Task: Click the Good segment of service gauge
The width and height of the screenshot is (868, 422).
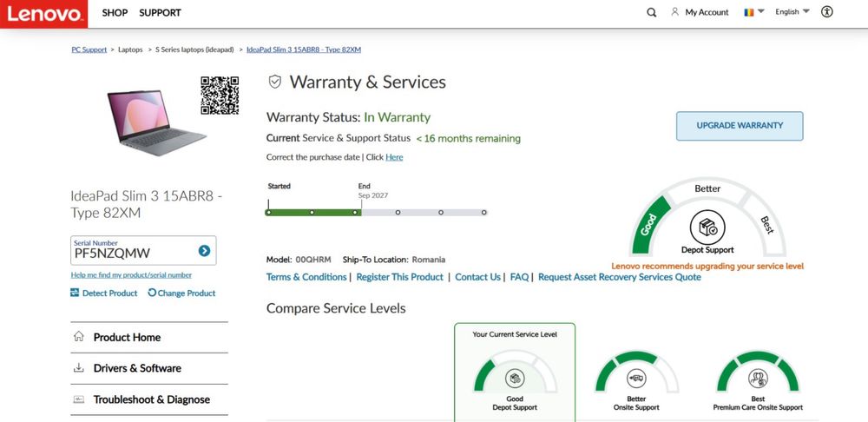Action: 651,224
